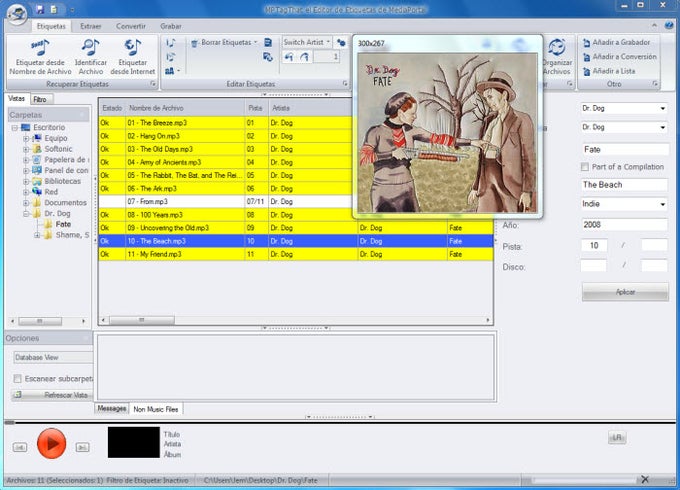
Task: Click Añadir a Conversión
Action: click(619, 57)
